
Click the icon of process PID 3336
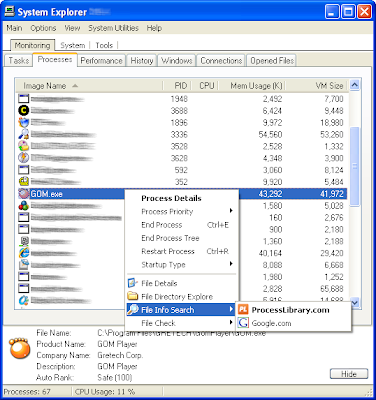pos(23,134)
